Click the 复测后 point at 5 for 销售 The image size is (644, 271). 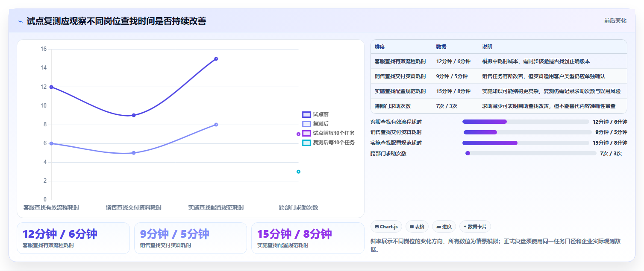[134, 153]
